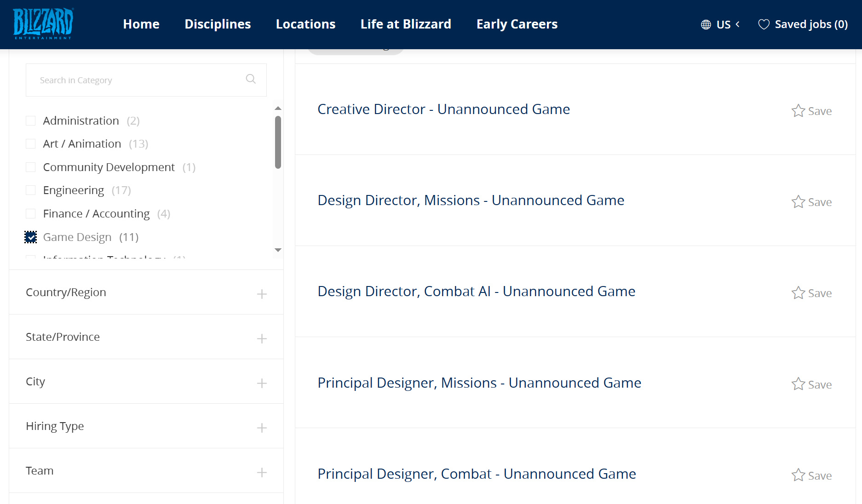Open Design Director, Combat AI posting

[x=477, y=292]
